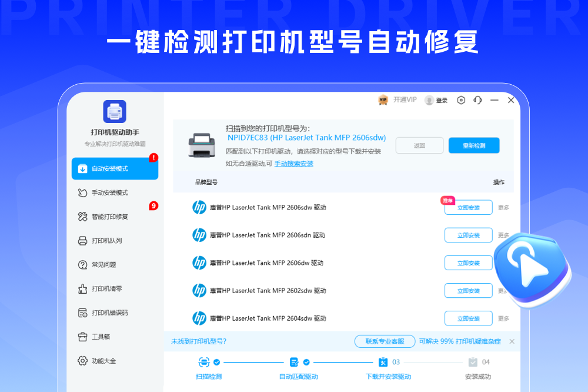This screenshot has height=392, width=588.
Task: Click the 操作 column header
Action: point(499,182)
